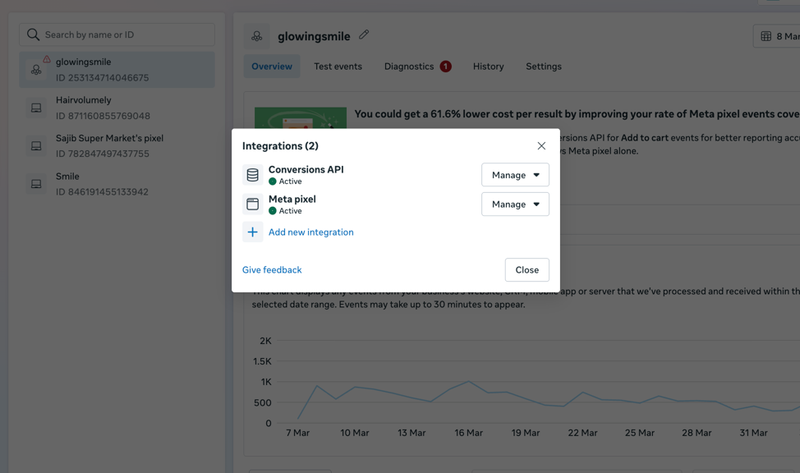This screenshot has height=473, width=800.
Task: Click the Meta pixel browser window icon
Action: (253, 204)
